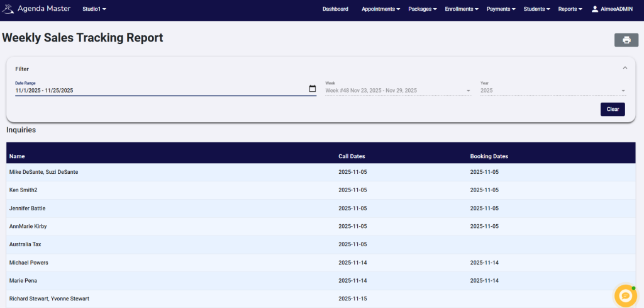Open the Reports menu
644x308 pixels.
(570, 9)
